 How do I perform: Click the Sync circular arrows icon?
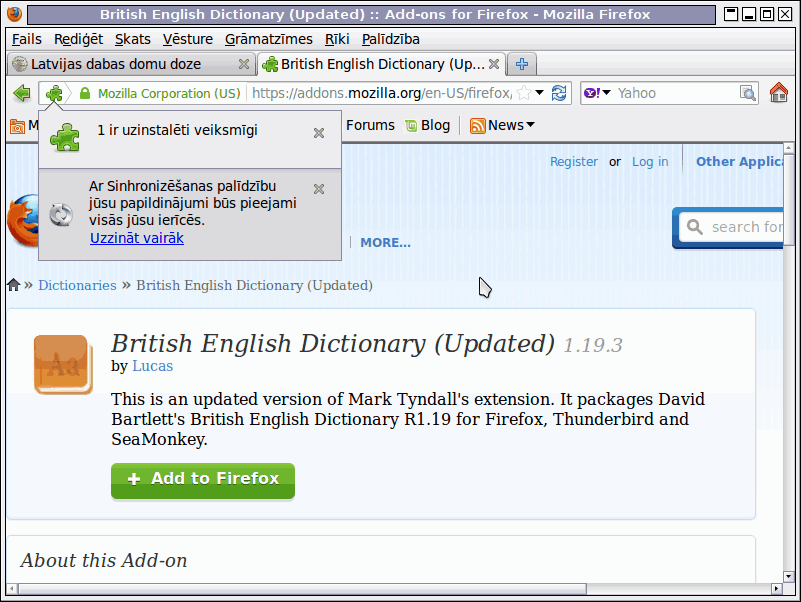61,215
